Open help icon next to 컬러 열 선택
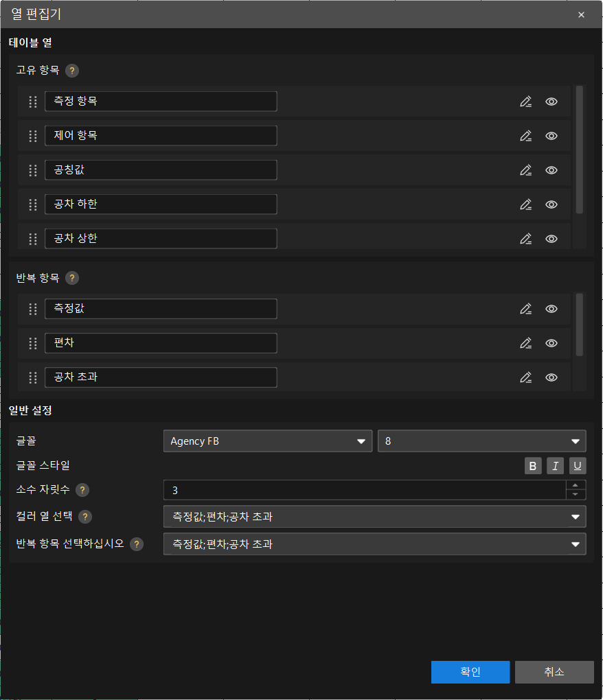 [x=85, y=517]
